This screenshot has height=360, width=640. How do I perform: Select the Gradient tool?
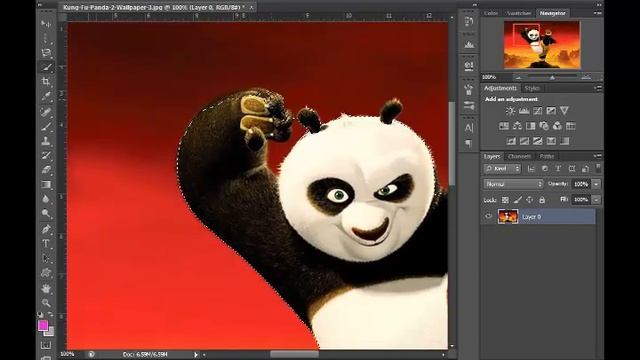(x=46, y=184)
